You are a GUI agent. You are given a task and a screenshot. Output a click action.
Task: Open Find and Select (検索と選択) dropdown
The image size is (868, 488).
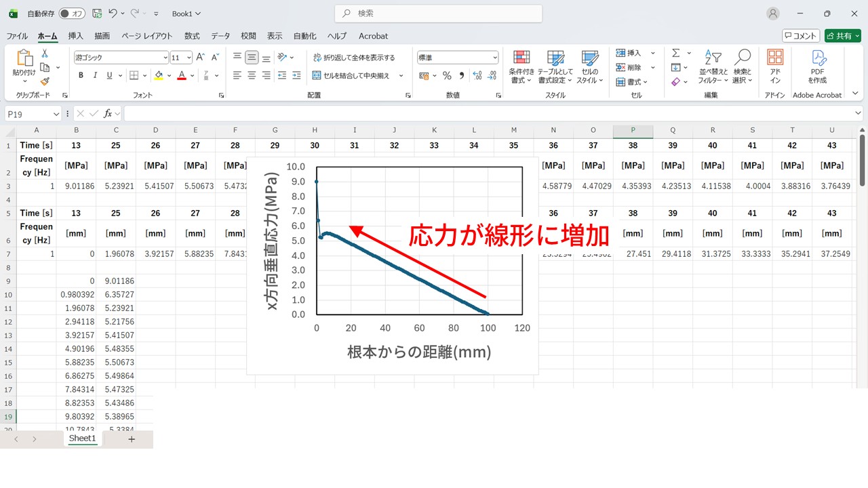click(x=743, y=66)
